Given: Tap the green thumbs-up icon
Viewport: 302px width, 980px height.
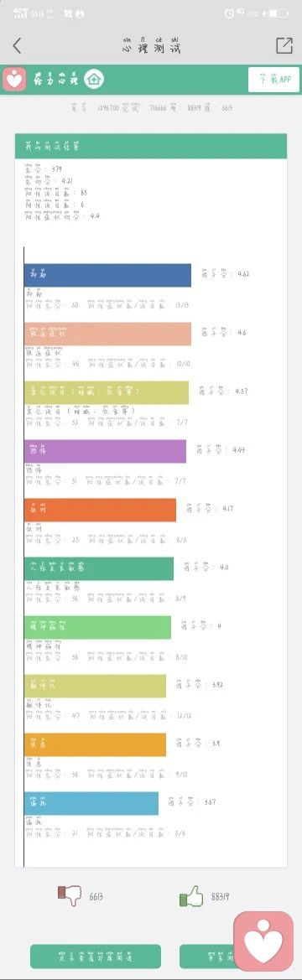Looking at the screenshot, I should 191,896.
